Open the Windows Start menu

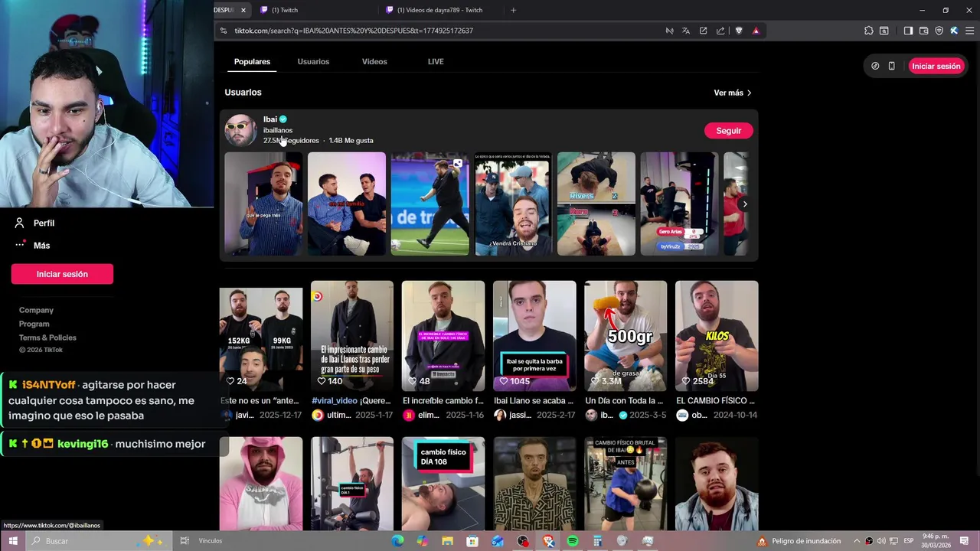(13, 541)
